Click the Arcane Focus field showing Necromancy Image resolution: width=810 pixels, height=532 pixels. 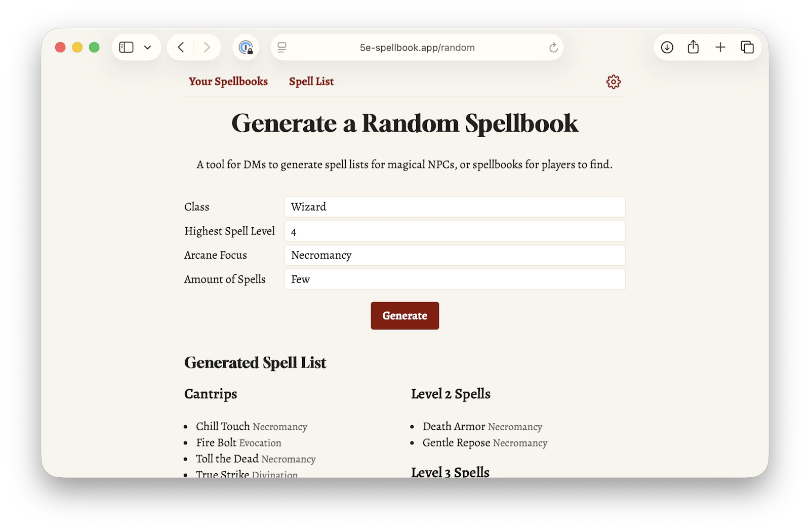[455, 255]
